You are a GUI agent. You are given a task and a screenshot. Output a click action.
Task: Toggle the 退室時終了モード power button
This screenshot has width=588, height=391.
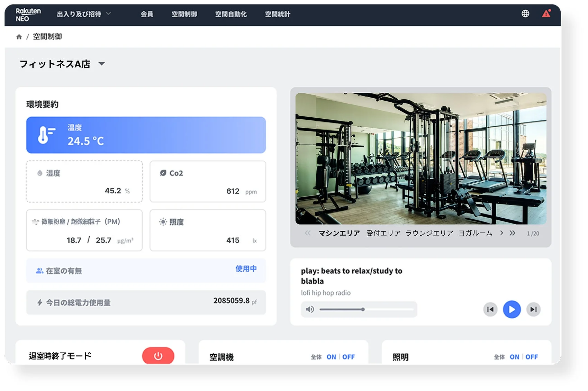click(x=158, y=356)
